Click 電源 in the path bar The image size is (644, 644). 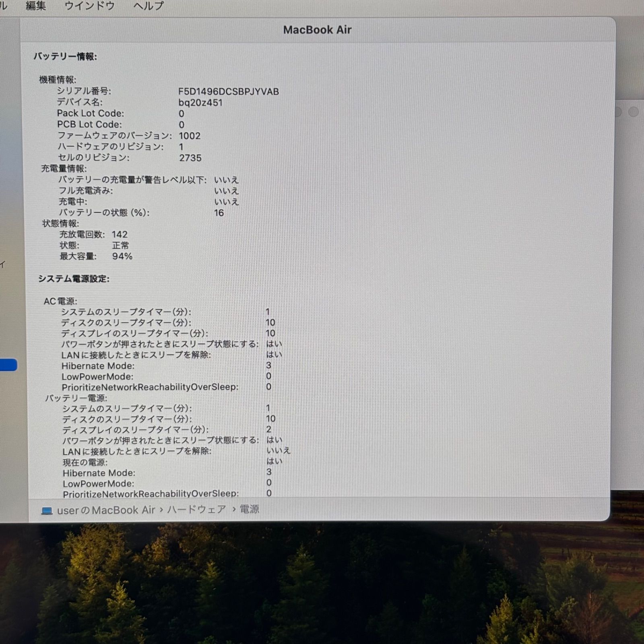pyautogui.click(x=250, y=509)
